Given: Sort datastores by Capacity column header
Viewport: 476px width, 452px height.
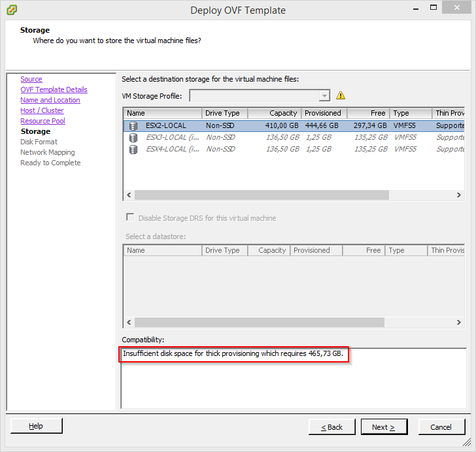Looking at the screenshot, I should point(274,113).
